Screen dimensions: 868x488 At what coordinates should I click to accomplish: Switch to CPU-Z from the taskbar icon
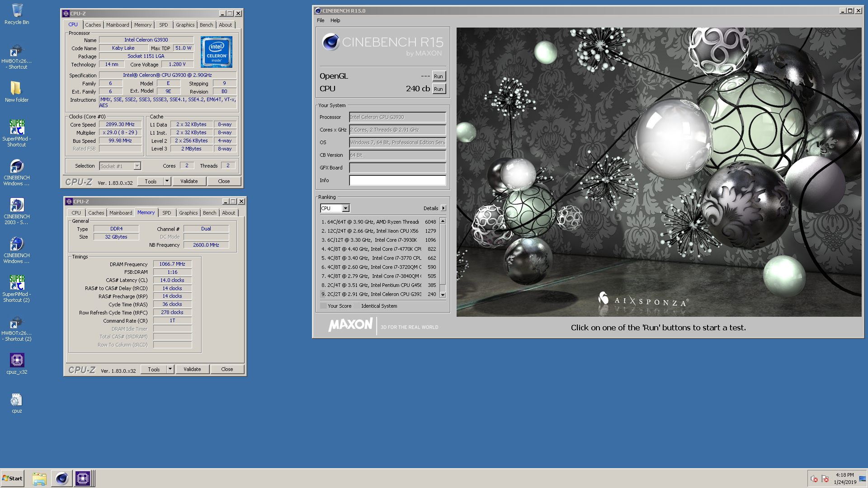point(83,479)
